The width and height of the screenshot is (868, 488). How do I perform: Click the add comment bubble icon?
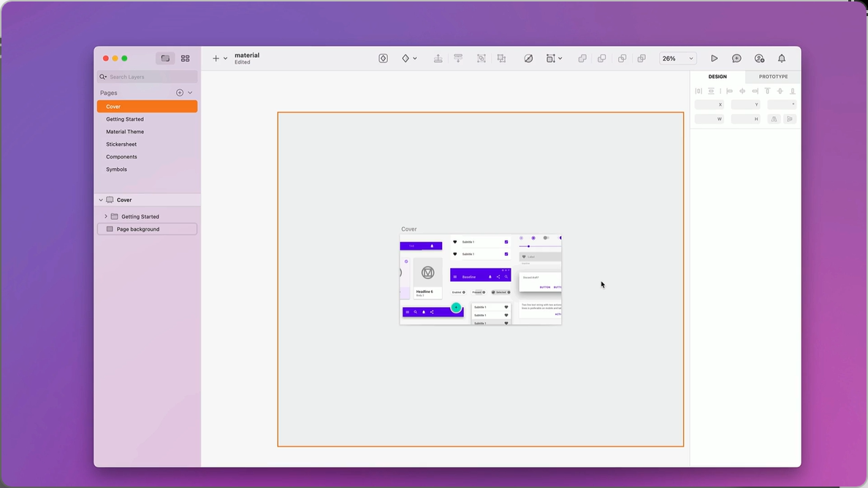(736, 58)
